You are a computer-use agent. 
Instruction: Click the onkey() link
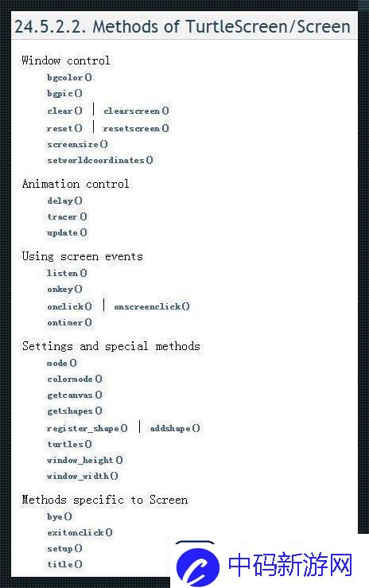(x=64, y=289)
